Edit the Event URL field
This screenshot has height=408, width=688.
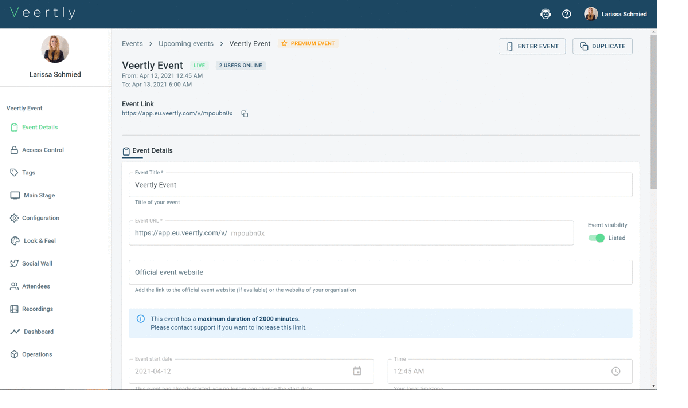tap(351, 233)
